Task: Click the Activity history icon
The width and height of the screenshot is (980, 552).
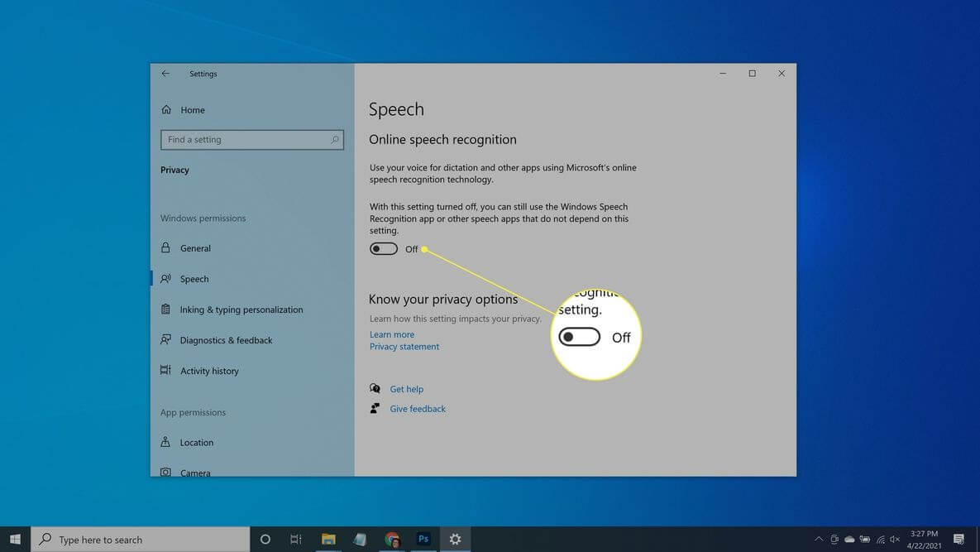Action: pos(165,370)
